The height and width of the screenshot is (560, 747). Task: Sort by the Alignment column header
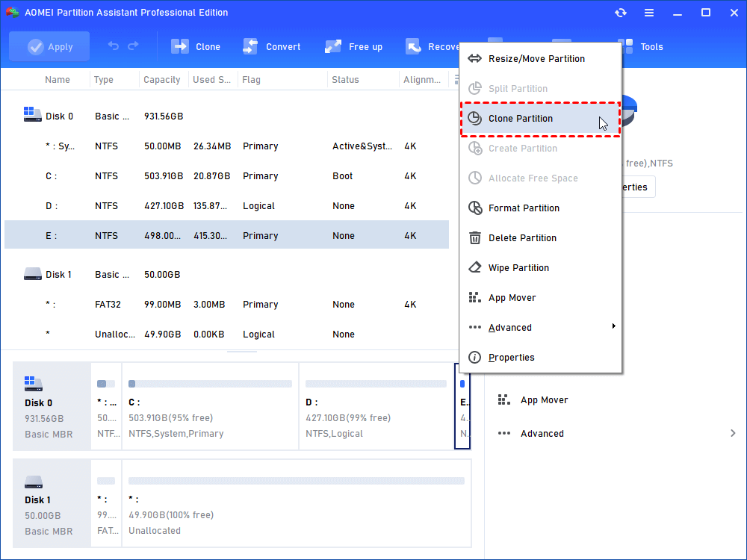click(422, 80)
